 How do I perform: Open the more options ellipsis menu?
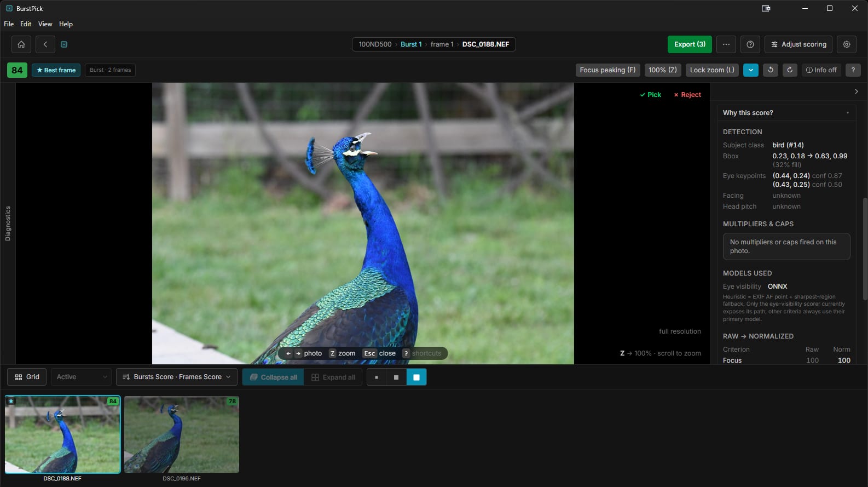coord(726,44)
